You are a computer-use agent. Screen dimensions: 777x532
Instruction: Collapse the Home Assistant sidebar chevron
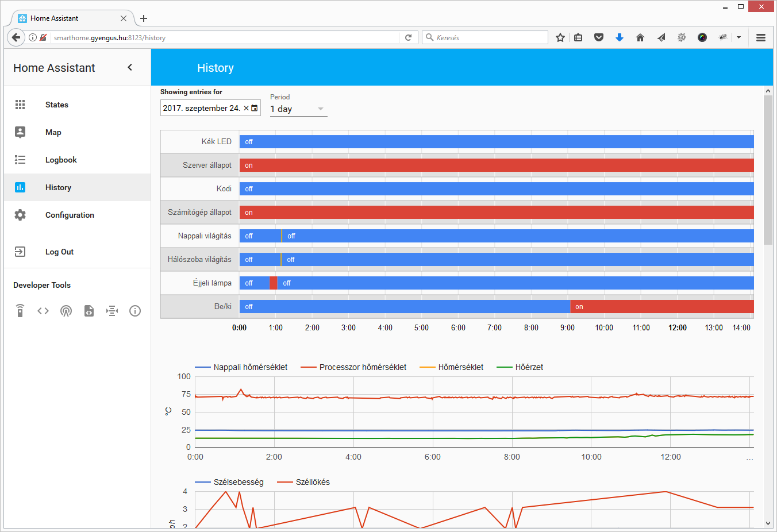point(130,67)
